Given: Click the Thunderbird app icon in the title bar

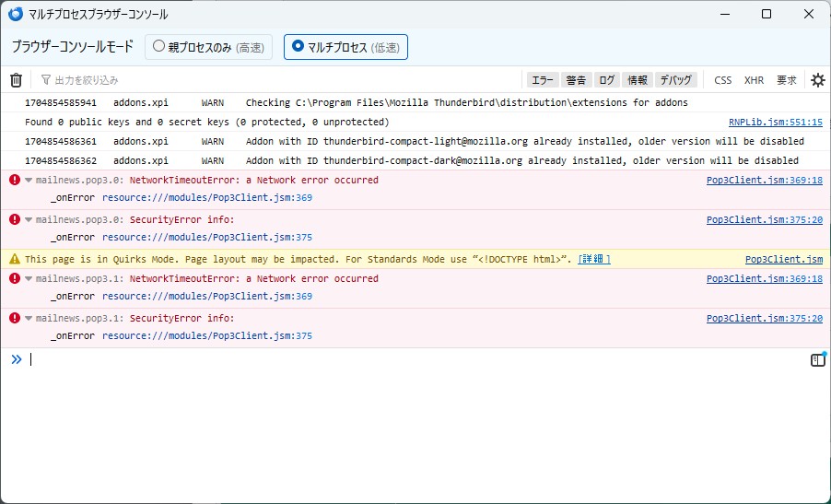Looking at the screenshot, I should (16, 15).
